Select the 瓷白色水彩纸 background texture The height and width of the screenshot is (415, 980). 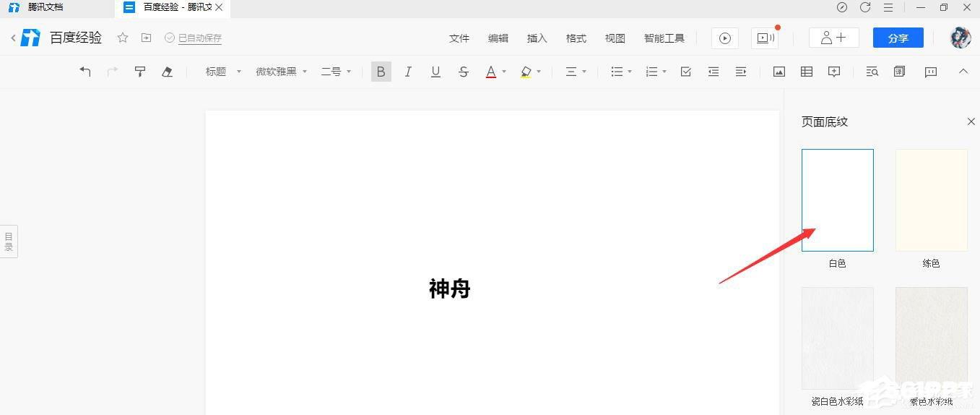[838, 338]
